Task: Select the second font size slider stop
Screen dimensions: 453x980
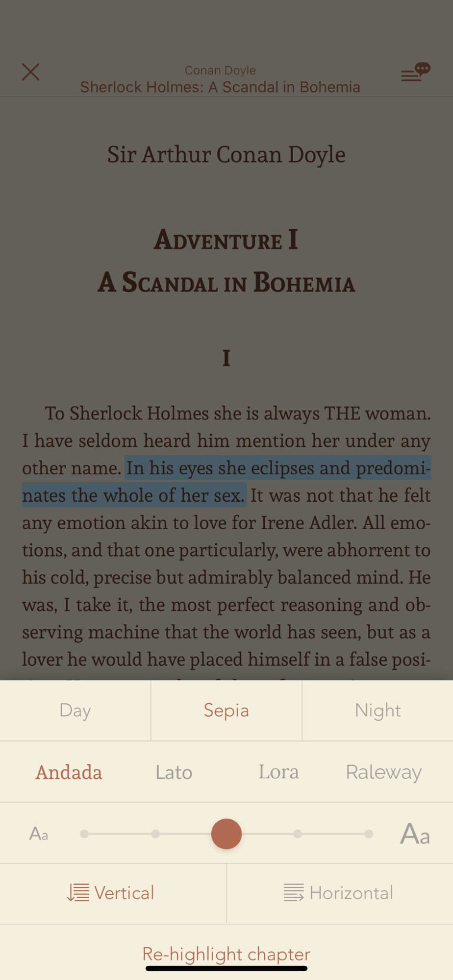Action: pos(155,834)
